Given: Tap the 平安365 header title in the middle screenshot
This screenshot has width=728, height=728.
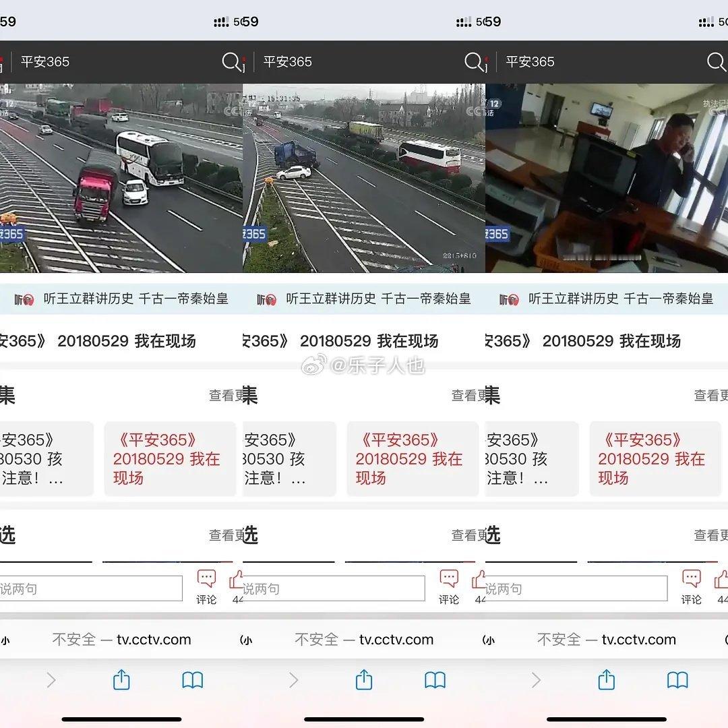Looking at the screenshot, I should tap(287, 62).
